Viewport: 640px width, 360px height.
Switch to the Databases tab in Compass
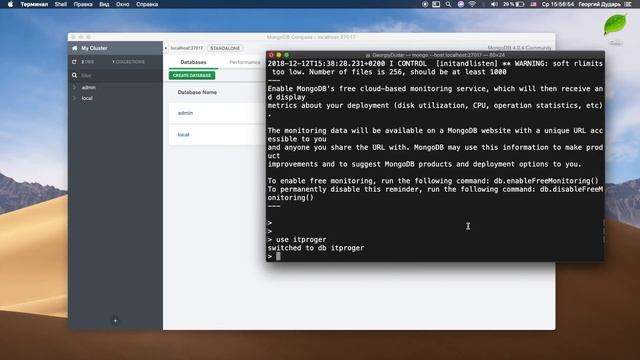click(193, 62)
